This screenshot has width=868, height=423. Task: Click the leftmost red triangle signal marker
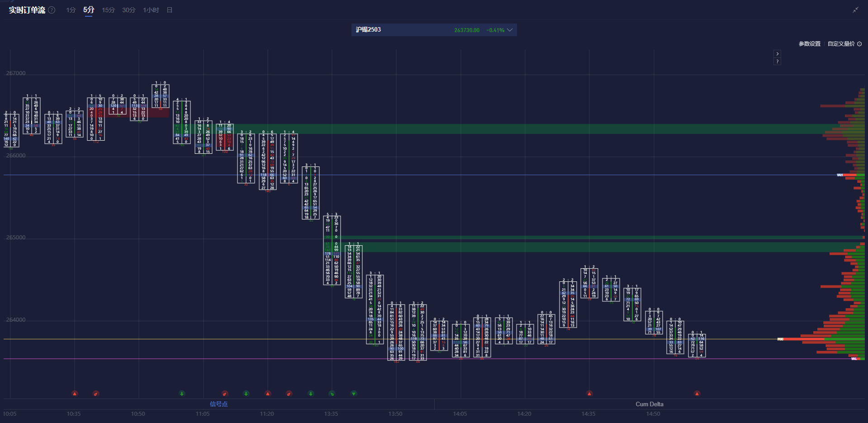75,394
